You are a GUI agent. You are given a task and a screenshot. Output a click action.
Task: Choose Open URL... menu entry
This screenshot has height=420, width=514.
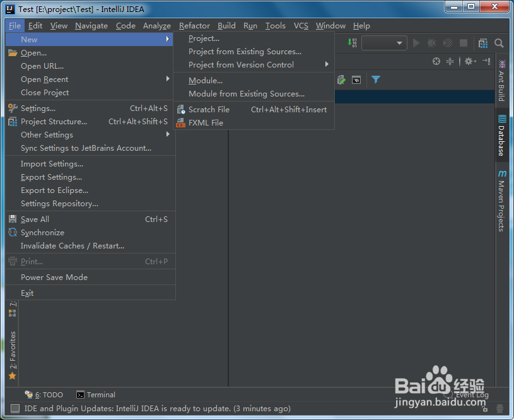pos(89,66)
